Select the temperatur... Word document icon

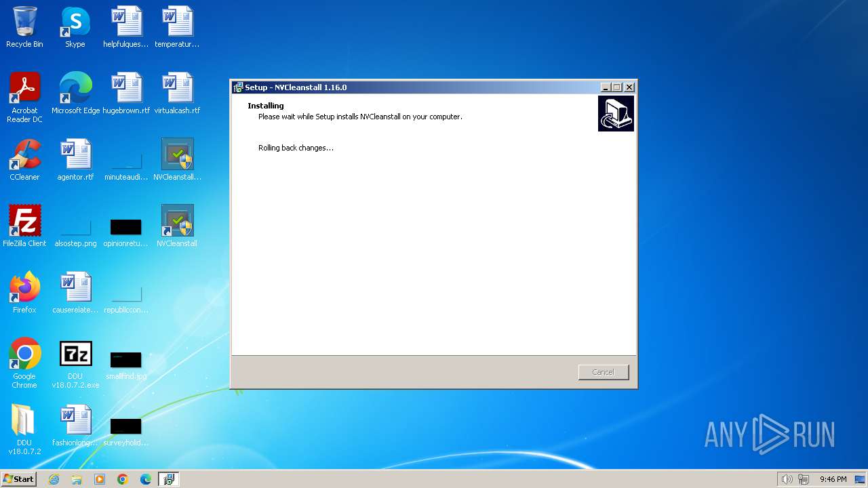pos(177,27)
